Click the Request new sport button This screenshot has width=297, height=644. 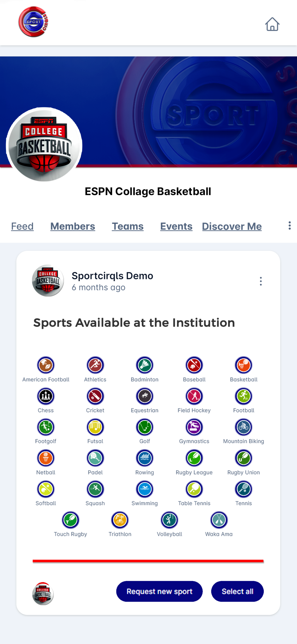coord(159,591)
